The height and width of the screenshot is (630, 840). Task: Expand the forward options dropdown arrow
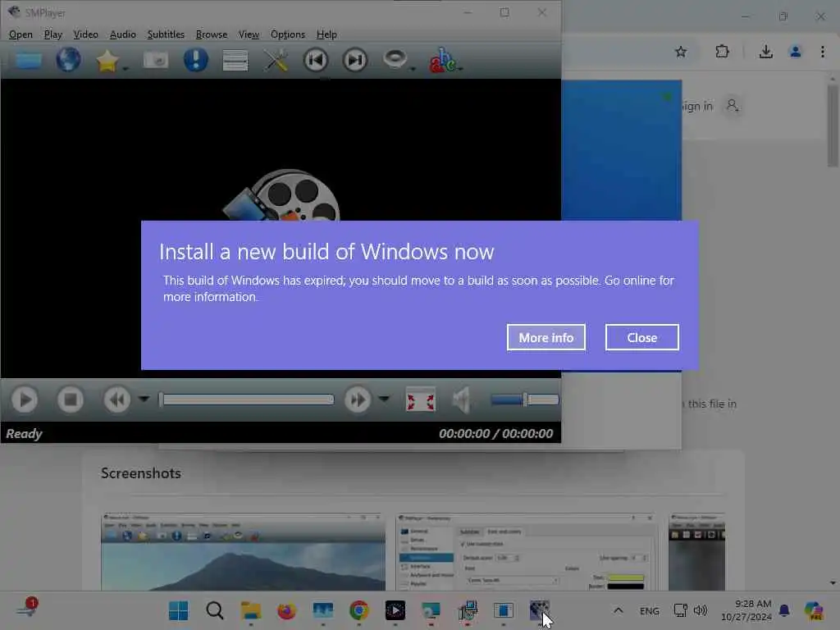point(384,399)
